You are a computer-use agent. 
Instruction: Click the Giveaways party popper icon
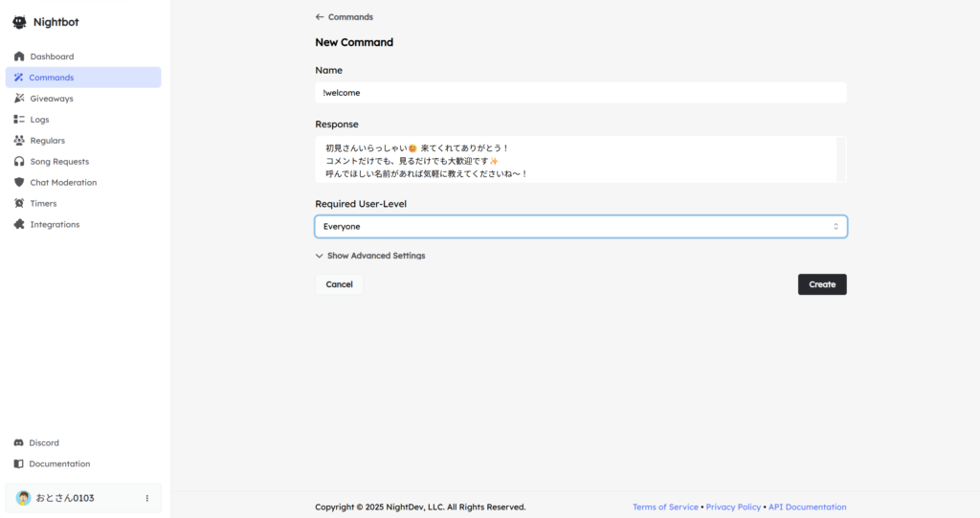click(19, 99)
